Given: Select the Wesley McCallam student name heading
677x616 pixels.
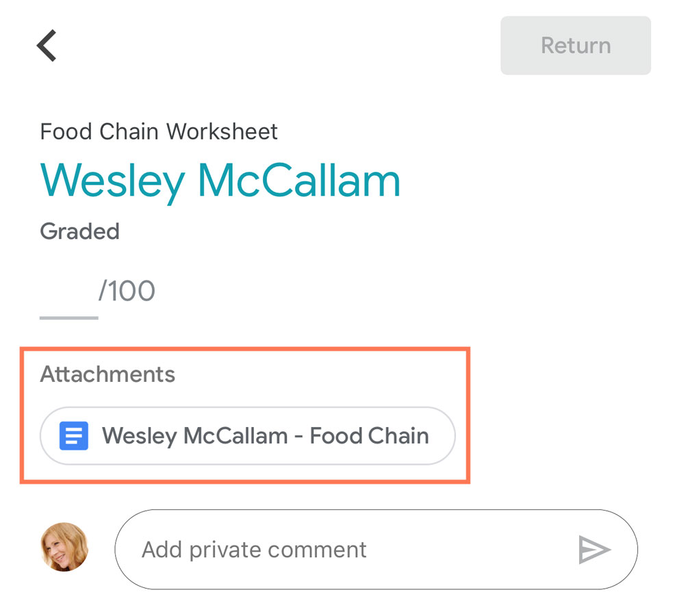Looking at the screenshot, I should click(220, 181).
